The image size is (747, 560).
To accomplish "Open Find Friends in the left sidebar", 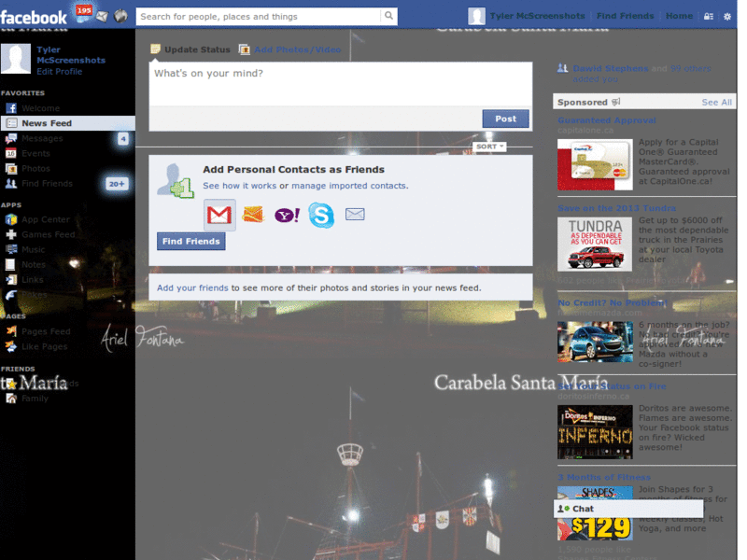I will pyautogui.click(x=48, y=184).
